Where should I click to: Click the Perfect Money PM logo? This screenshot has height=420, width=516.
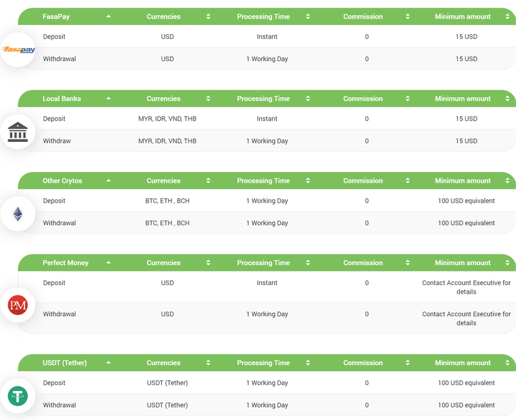pyautogui.click(x=18, y=305)
